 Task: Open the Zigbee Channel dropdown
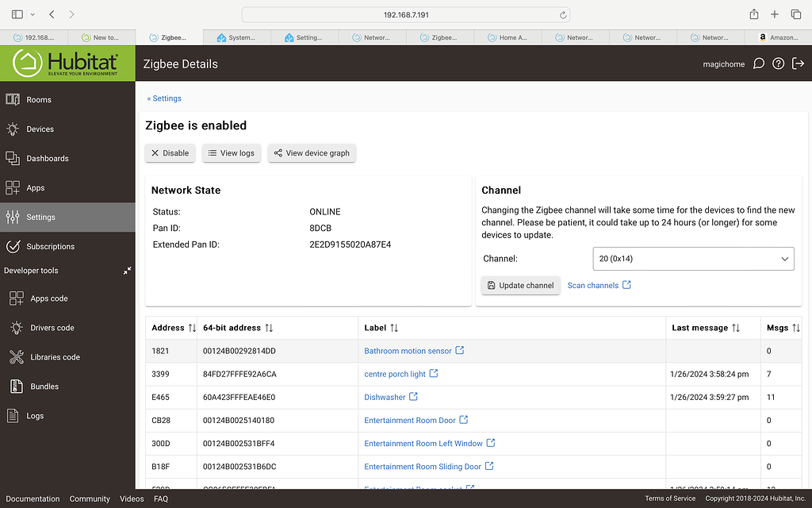point(693,259)
